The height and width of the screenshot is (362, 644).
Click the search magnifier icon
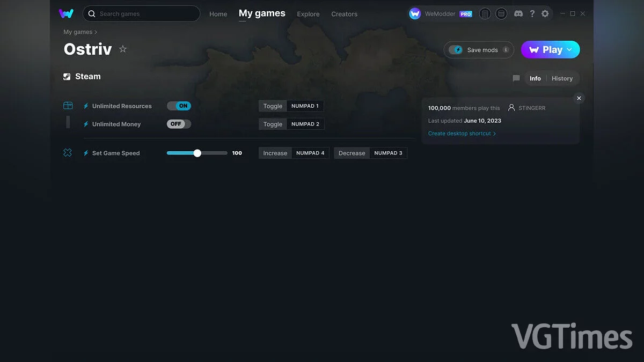(x=92, y=14)
